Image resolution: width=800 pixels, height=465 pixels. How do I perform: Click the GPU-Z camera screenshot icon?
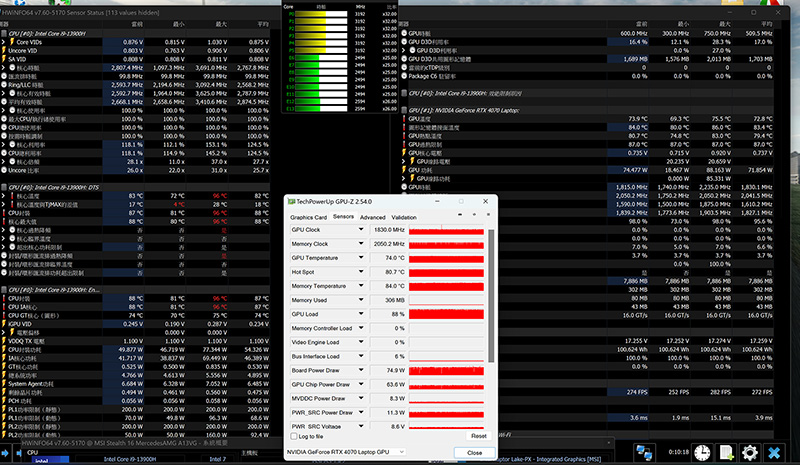460,215
